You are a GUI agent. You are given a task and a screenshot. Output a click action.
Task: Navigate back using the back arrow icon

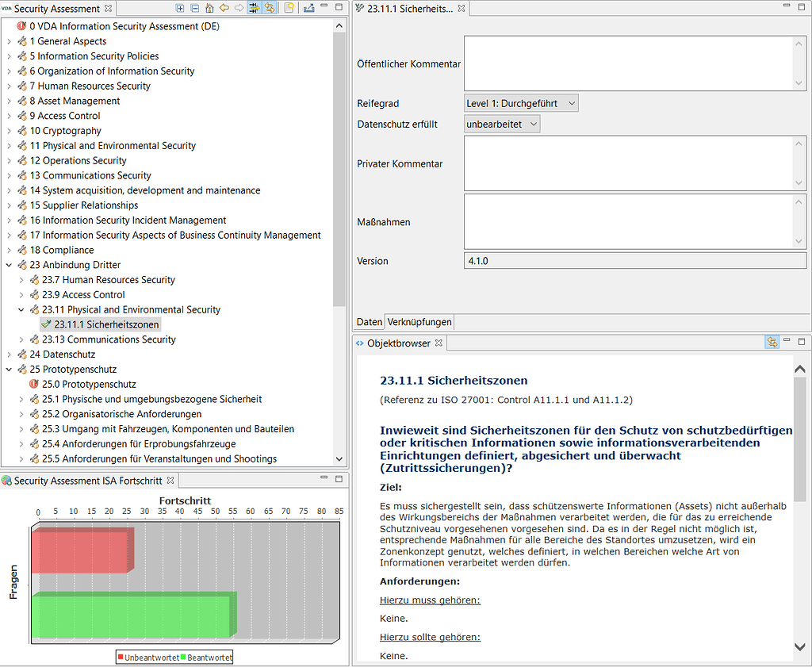point(224,8)
